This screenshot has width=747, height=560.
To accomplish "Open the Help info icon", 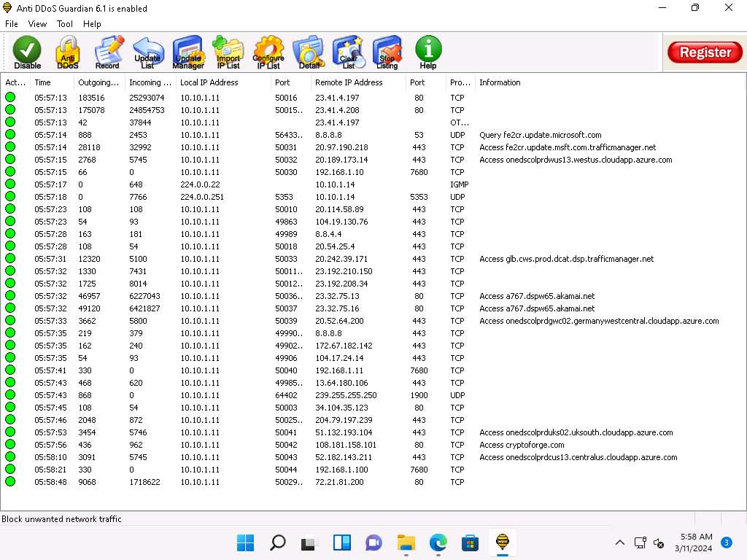I will [x=428, y=52].
